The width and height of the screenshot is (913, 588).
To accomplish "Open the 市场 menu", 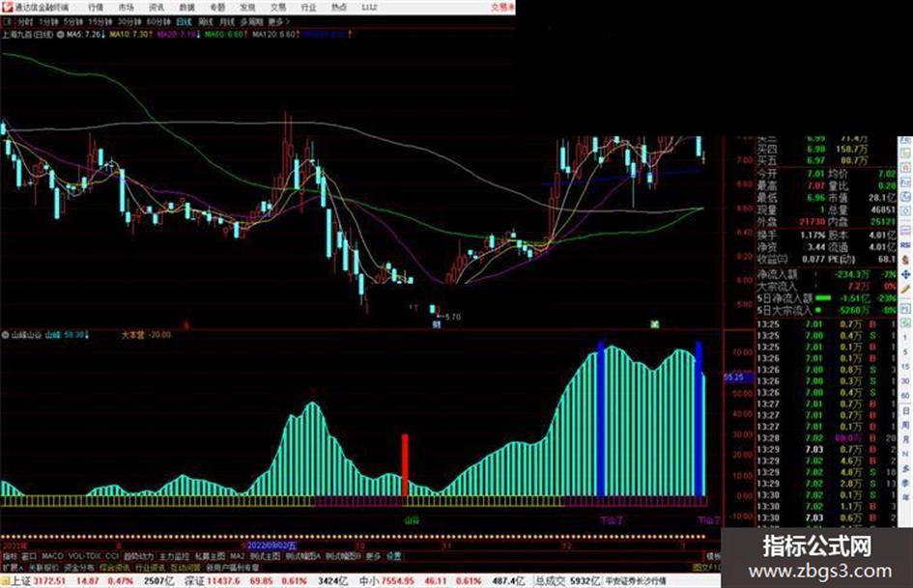I will point(126,7).
